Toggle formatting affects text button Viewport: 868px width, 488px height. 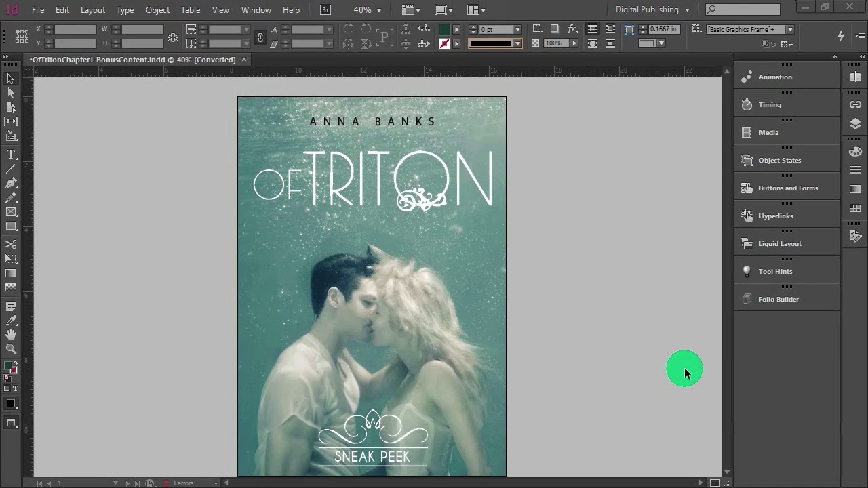(x=16, y=388)
